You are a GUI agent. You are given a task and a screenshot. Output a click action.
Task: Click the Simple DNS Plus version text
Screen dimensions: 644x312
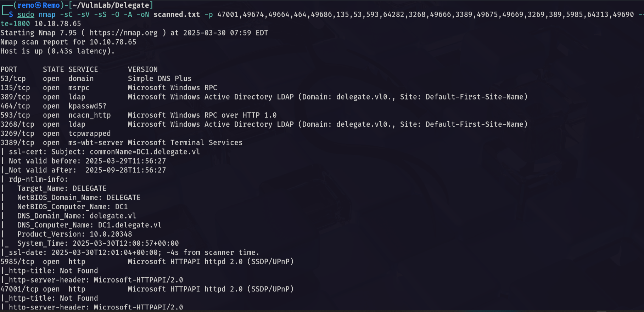tap(159, 79)
